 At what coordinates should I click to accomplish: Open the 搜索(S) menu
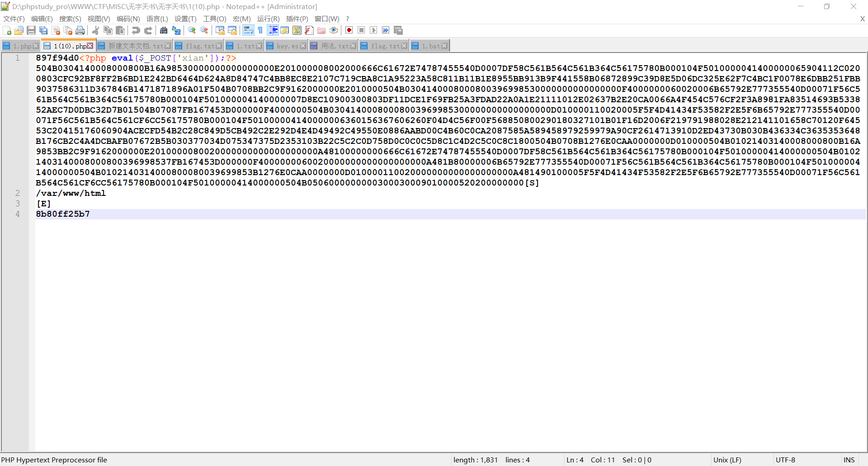tap(70, 19)
